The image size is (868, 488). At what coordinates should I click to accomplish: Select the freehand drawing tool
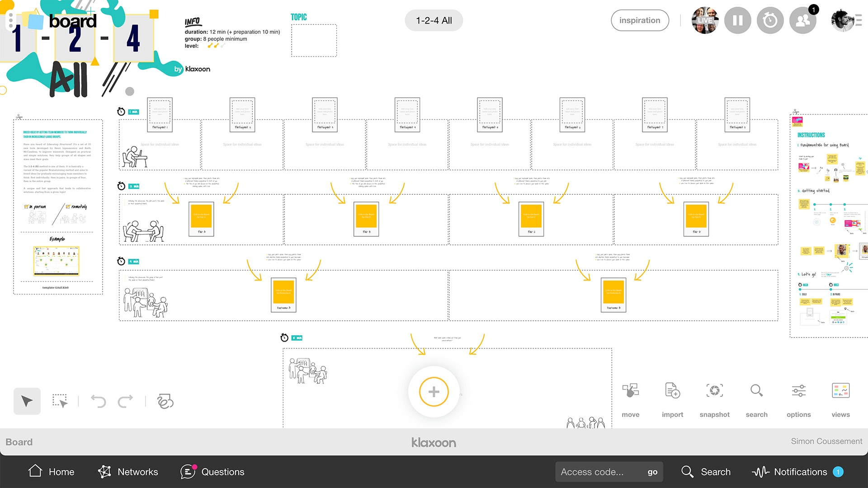coord(165,401)
